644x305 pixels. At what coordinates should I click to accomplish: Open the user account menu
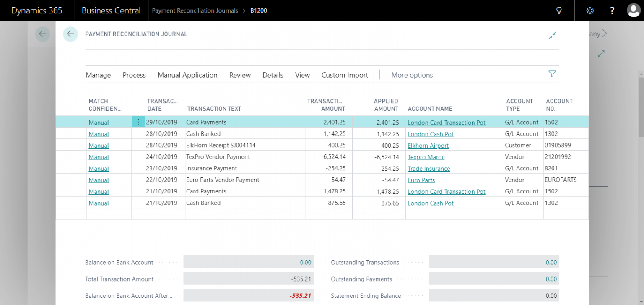tap(633, 10)
